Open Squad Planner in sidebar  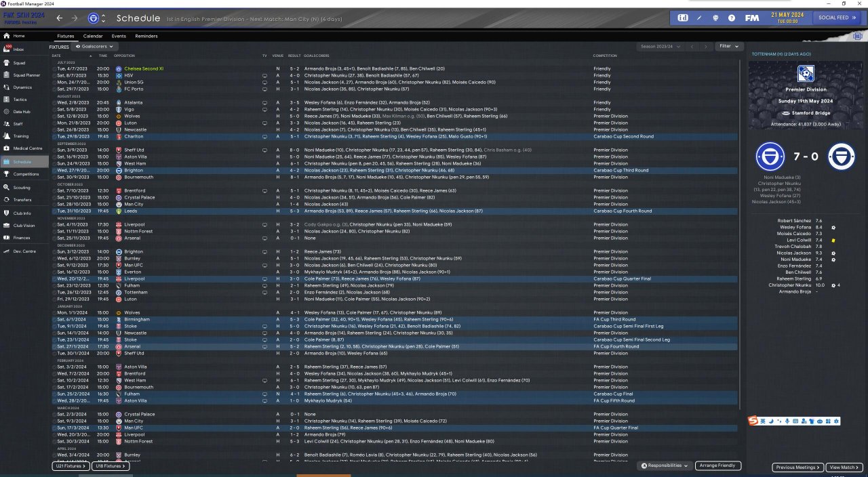(x=24, y=75)
